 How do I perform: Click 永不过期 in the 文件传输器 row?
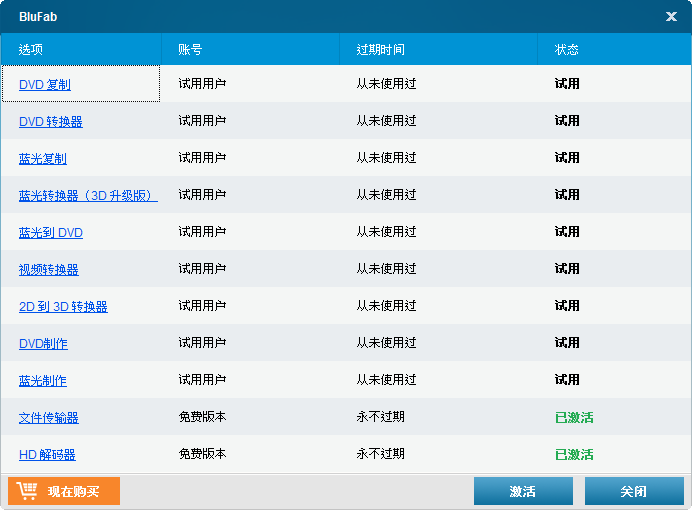click(x=380, y=417)
